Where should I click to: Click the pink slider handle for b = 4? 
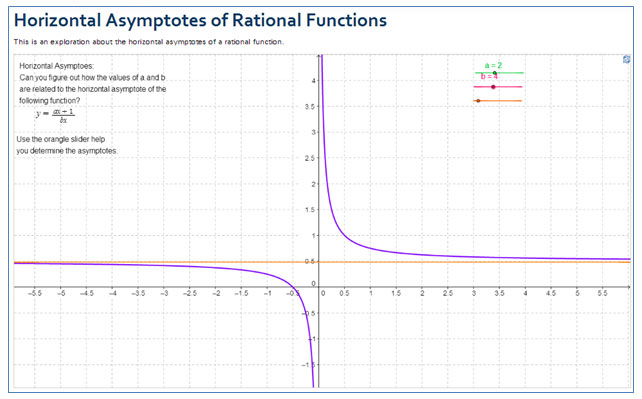point(493,87)
